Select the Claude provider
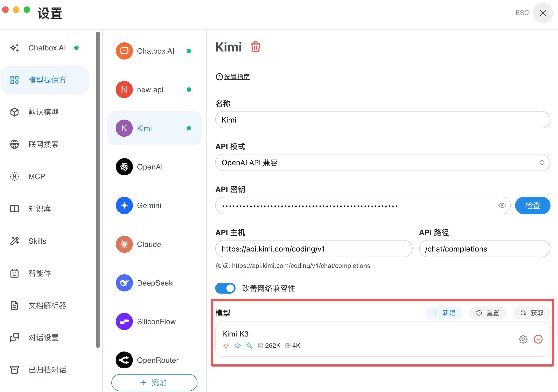The height and width of the screenshot is (392, 558). tap(154, 244)
